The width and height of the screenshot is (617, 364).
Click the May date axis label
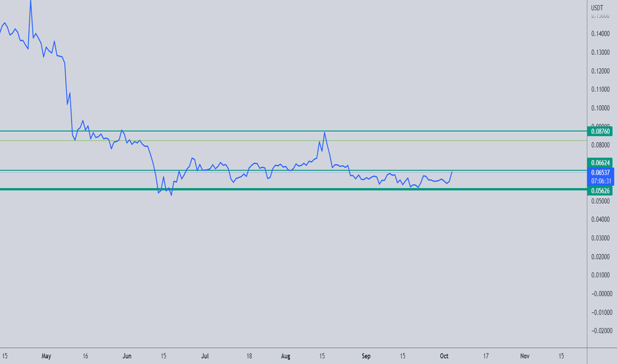pyautogui.click(x=46, y=356)
